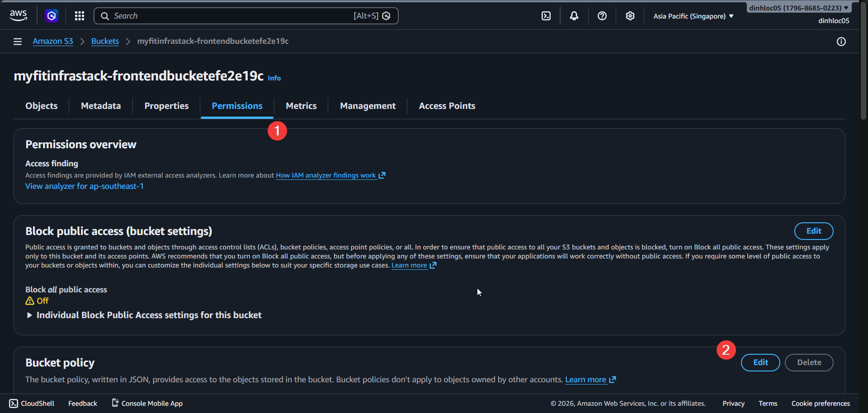Click the AWS logo home icon

(x=18, y=15)
